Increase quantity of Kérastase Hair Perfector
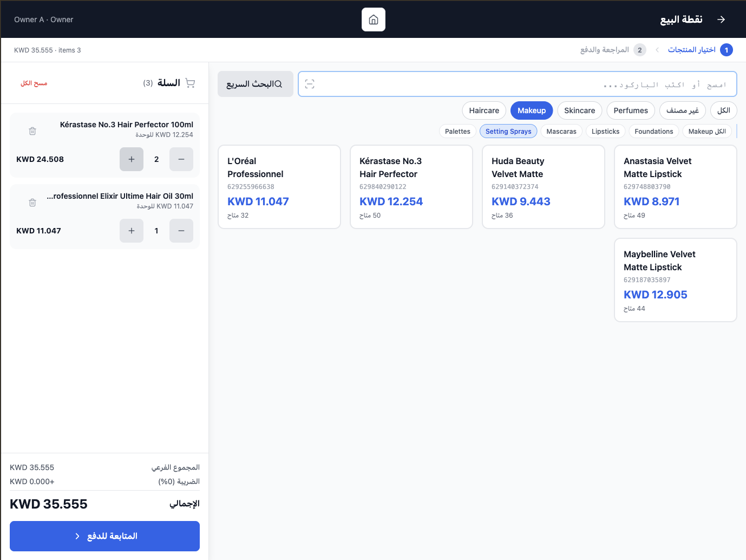Viewport: 746px width, 560px height. pyautogui.click(x=132, y=159)
